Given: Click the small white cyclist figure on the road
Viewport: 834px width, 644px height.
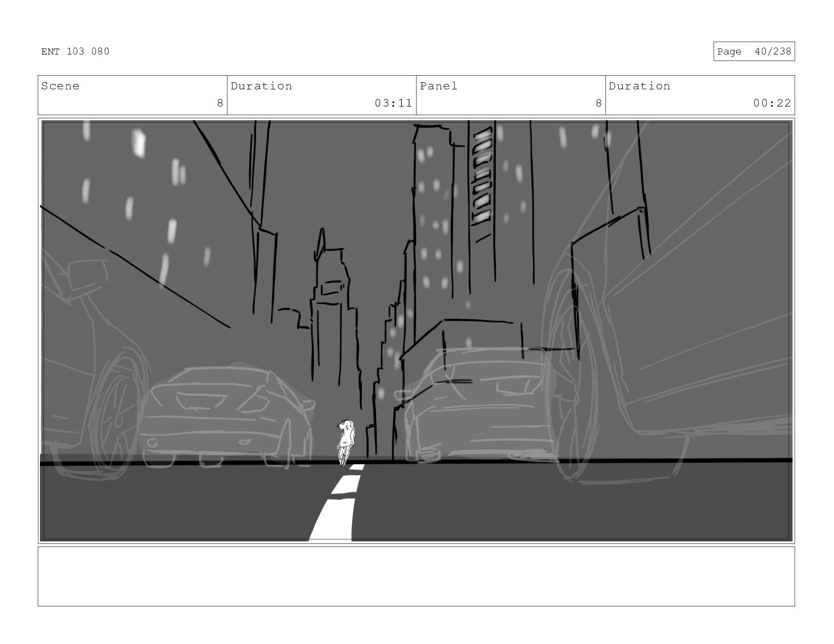Looking at the screenshot, I should 345,442.
